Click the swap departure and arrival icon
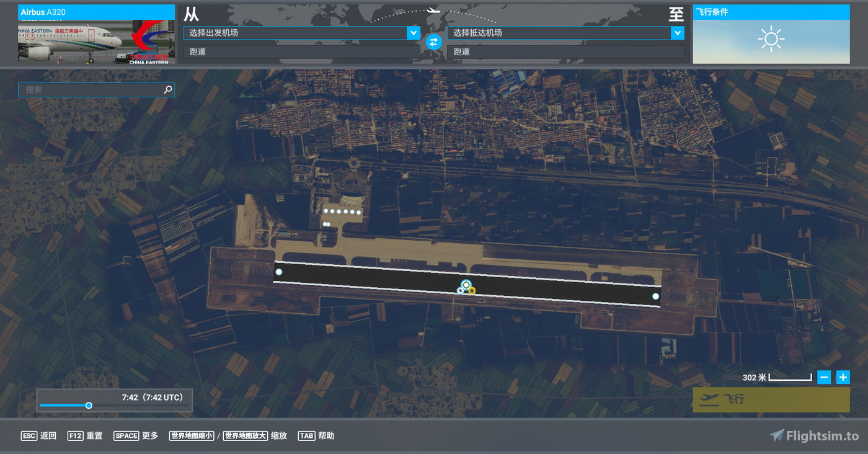The width and height of the screenshot is (868, 454). tap(433, 42)
